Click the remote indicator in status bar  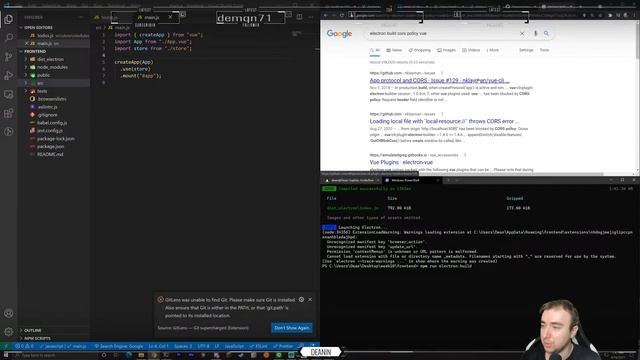click(x=6, y=346)
